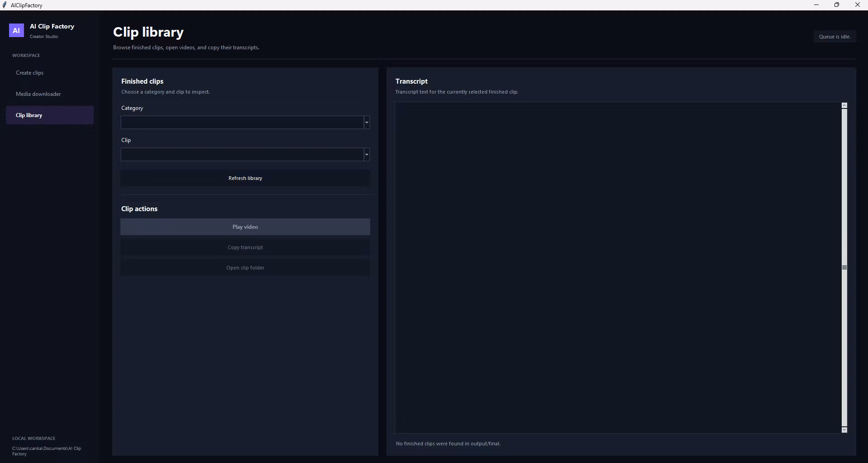868x463 pixels.
Task: Click the transcript scrollbar up arrow
Action: click(844, 105)
